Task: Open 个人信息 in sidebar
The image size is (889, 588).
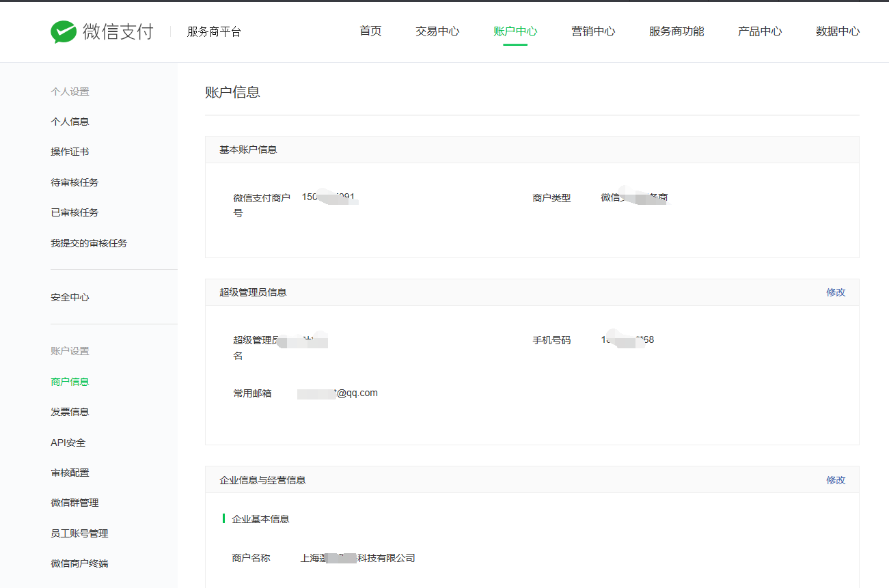Action: pos(70,122)
